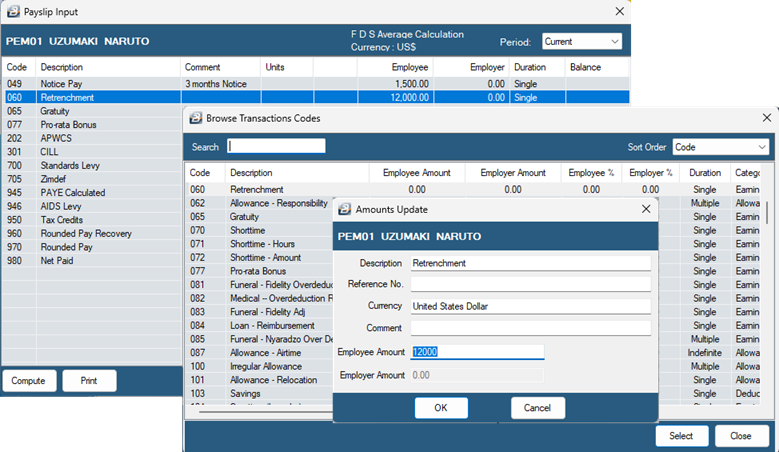The image size is (779, 452).
Task: Click the horizontal scrollbar in transaction codes list
Action: click(x=266, y=411)
